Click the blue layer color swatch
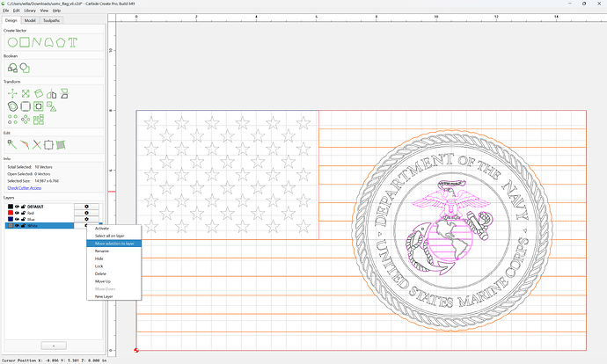This screenshot has width=607, height=364. 11,219
